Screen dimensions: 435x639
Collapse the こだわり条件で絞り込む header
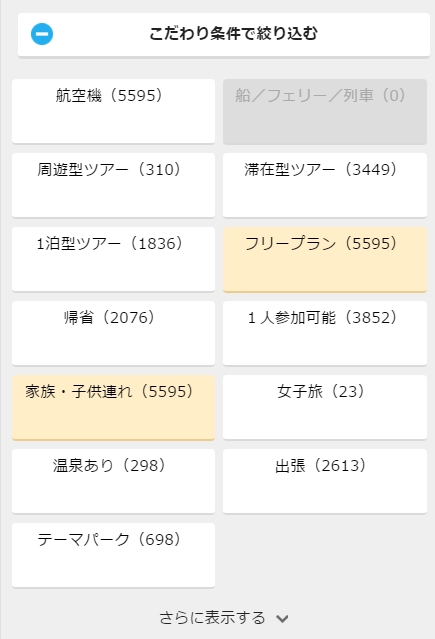coord(224,35)
